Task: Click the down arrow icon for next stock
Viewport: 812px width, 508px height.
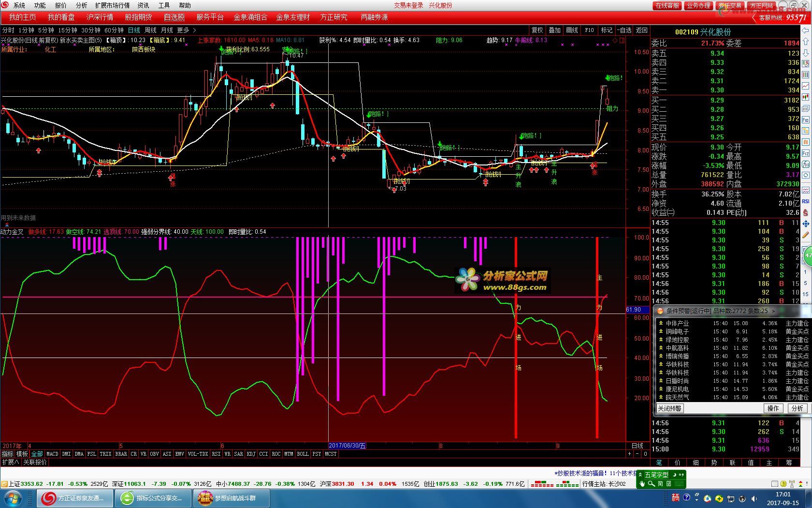Action: 806,53
